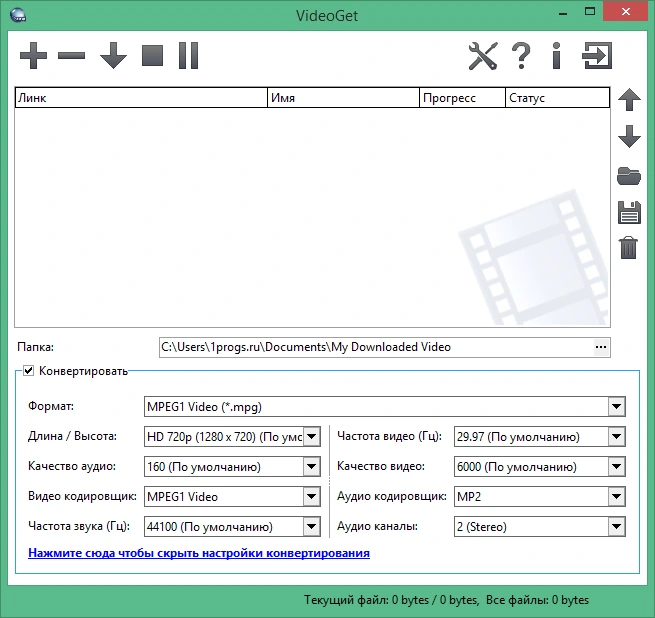Stop downloading with the square stop icon
Image resolution: width=655 pixels, height=618 pixels.
[152, 56]
